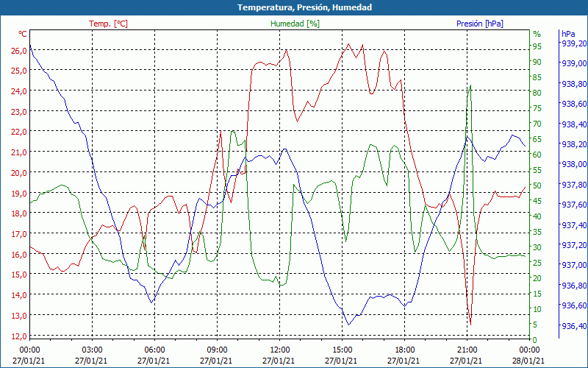Click the '16,0' temperature axis value
Screen dimensions: 588x368
(19, 255)
